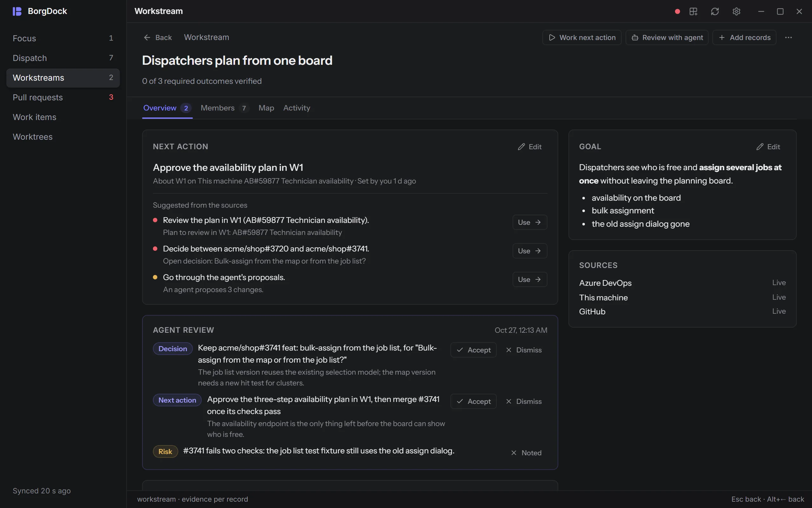This screenshot has width=812, height=508.
Task: Open the three-dot more options menu
Action: [x=789, y=38]
